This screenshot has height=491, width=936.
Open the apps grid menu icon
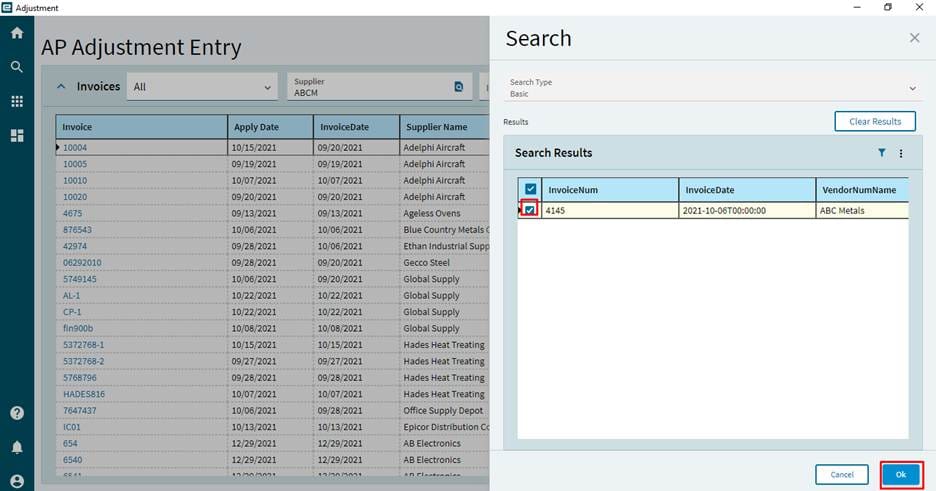click(x=17, y=101)
